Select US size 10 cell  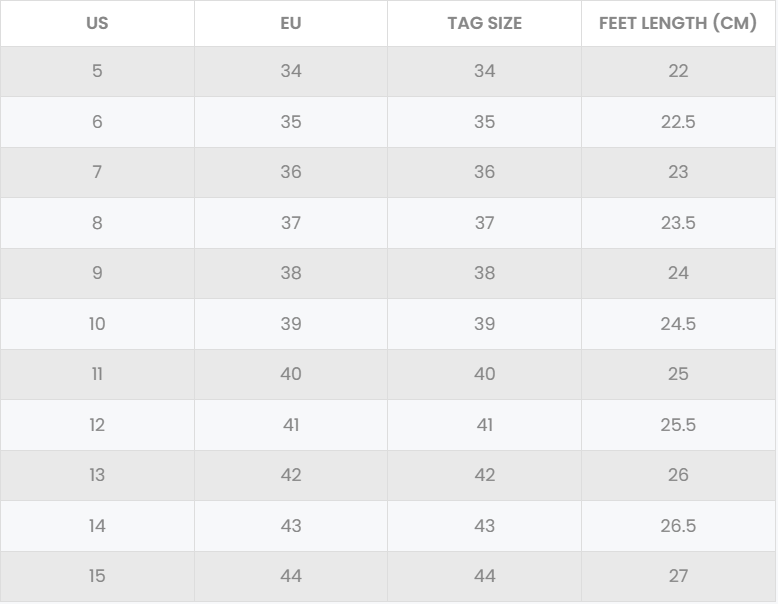tap(97, 324)
